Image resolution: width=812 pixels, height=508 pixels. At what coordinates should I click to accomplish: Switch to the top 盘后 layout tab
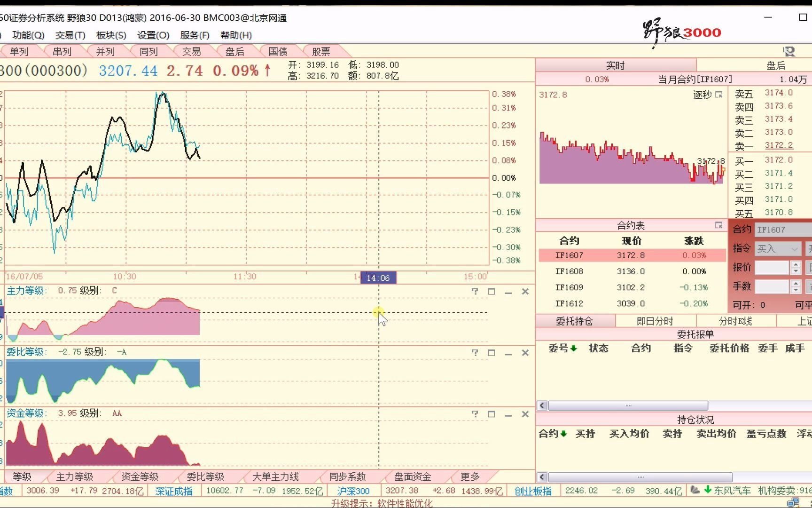pos(235,52)
